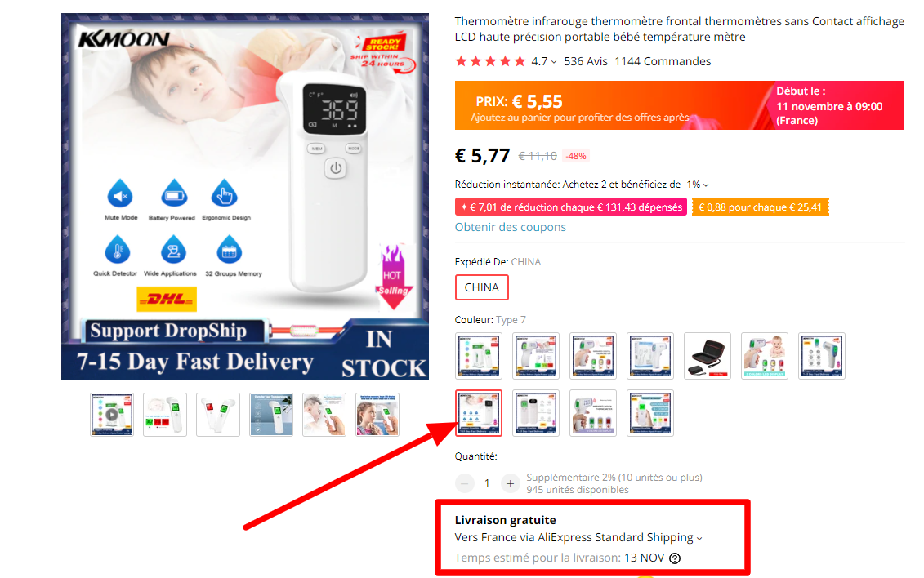This screenshot has width=924, height=578.
Task: Play the video thumbnail in the gallery
Action: [112, 415]
